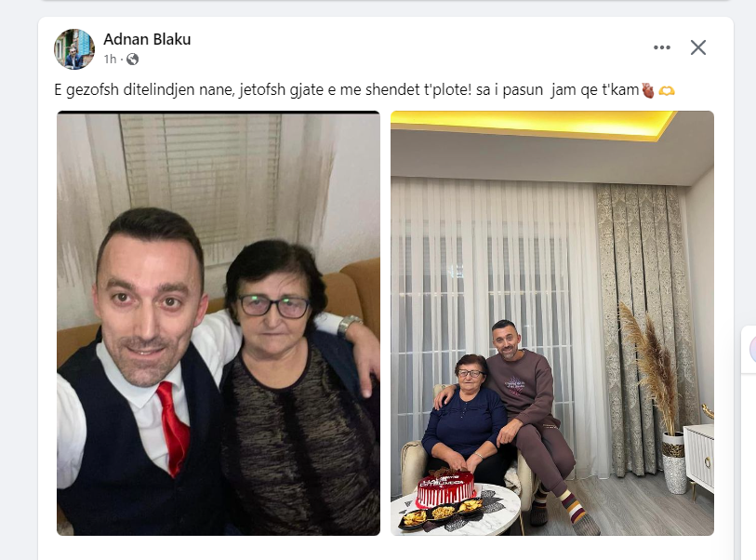
Task: Click the red cake in the right photo
Action: (446, 488)
